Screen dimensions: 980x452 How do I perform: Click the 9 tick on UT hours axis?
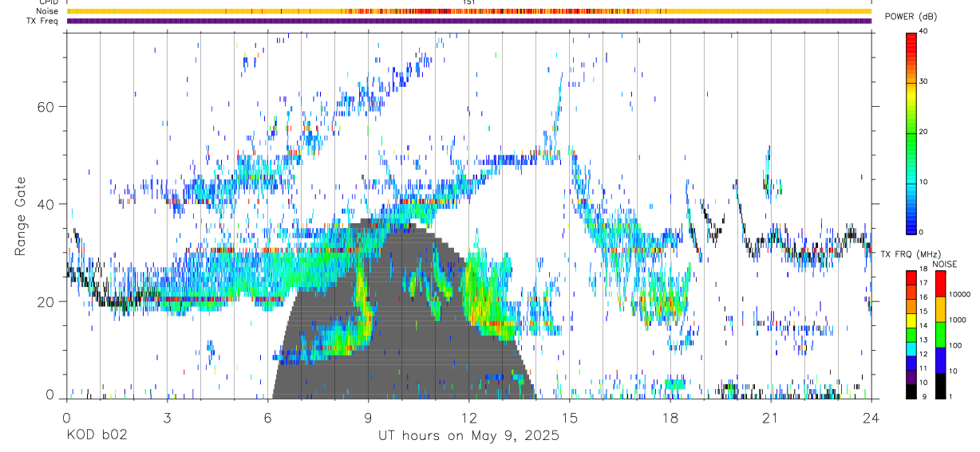pyautogui.click(x=368, y=417)
